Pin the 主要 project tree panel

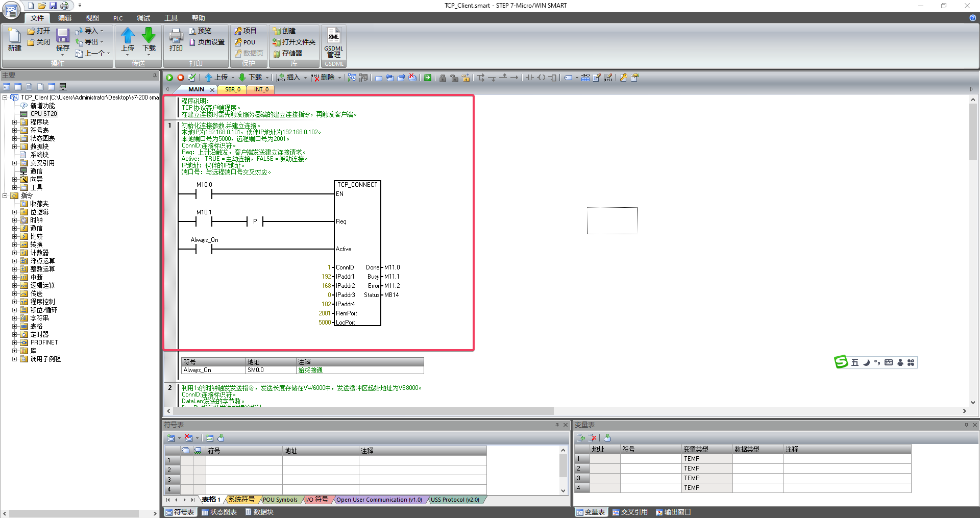coord(155,75)
